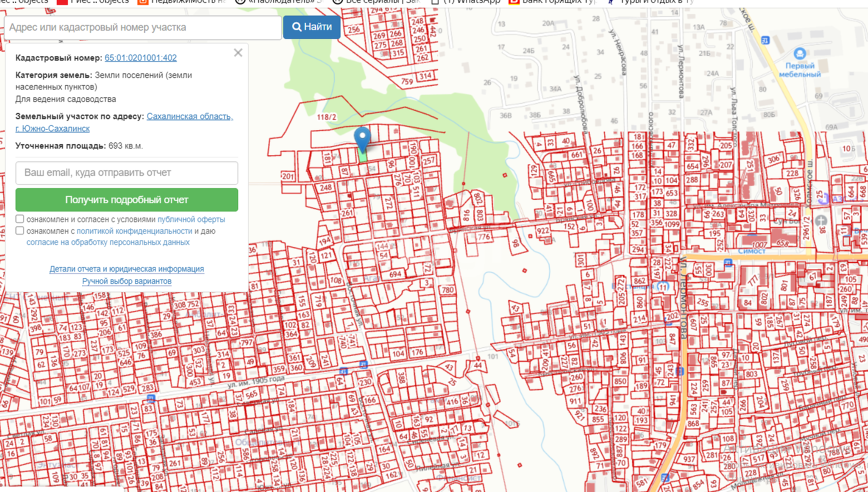Click the Получить подробный отчет button
The image size is (868, 492).
127,200
